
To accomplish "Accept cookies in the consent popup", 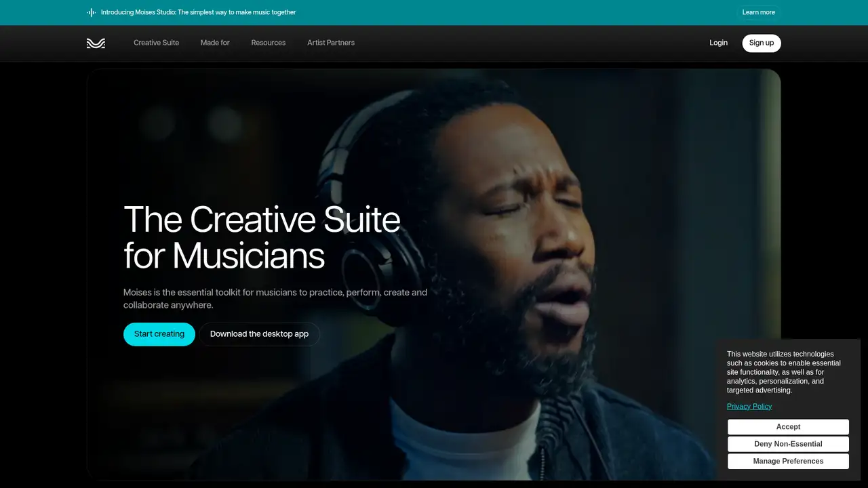I will coord(788,427).
